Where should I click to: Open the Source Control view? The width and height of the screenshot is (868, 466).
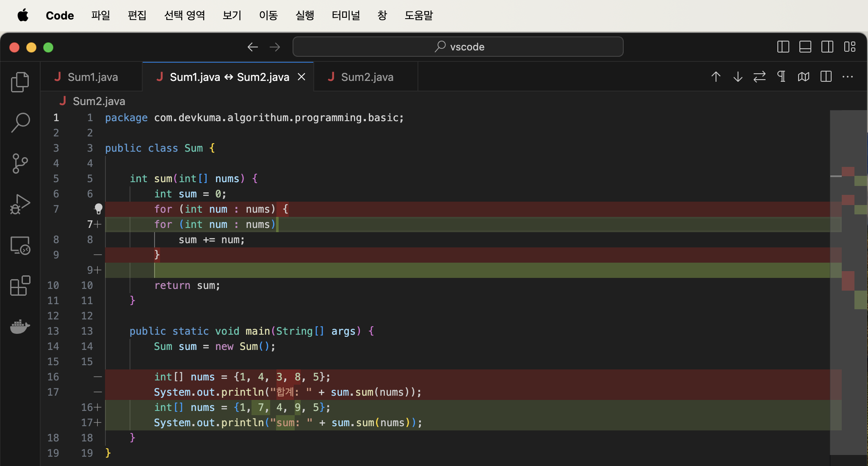(20, 163)
